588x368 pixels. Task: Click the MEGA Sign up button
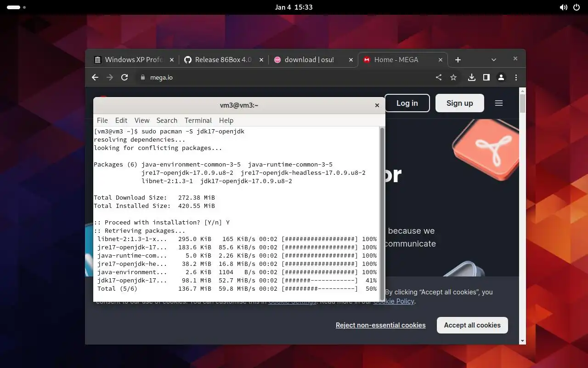pos(459,103)
